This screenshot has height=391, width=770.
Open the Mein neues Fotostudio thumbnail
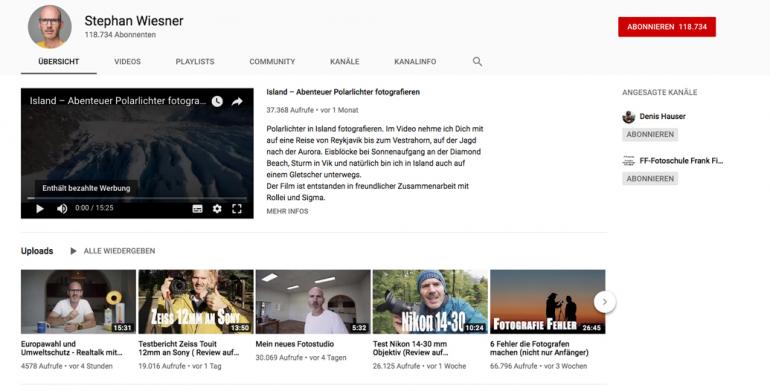click(x=313, y=302)
